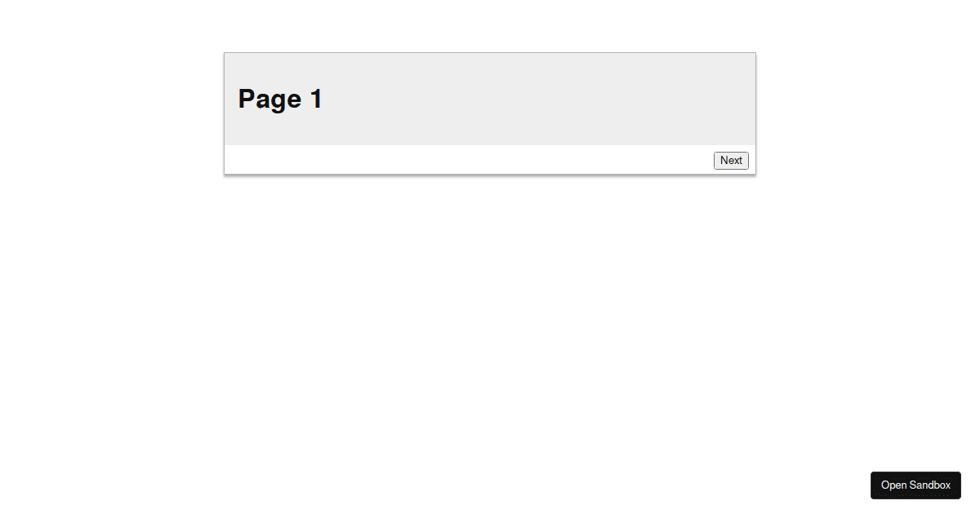This screenshot has height=514, width=980.
Task: Continue past Page 1 via Next
Action: (731, 161)
